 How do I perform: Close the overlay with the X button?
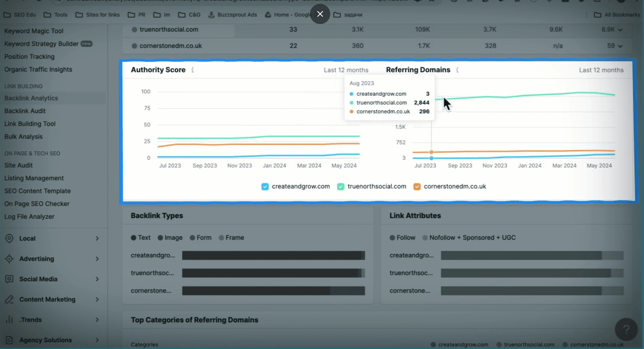tap(320, 14)
